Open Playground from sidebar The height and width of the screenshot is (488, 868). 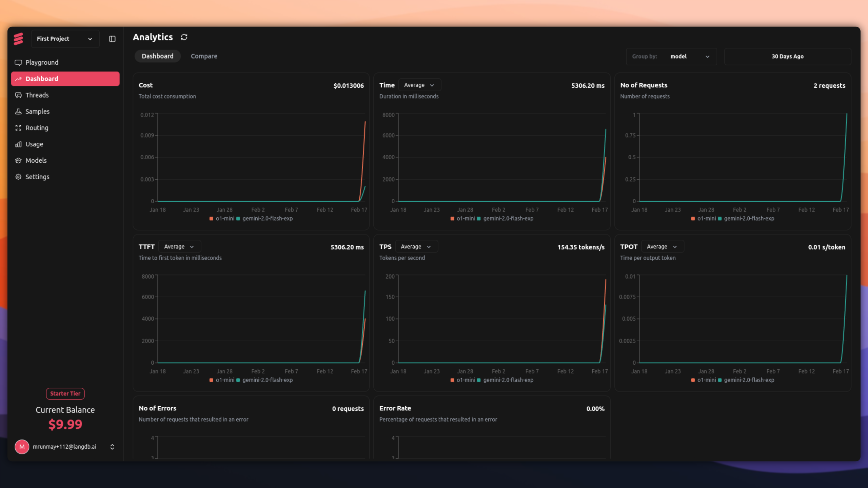tap(42, 62)
